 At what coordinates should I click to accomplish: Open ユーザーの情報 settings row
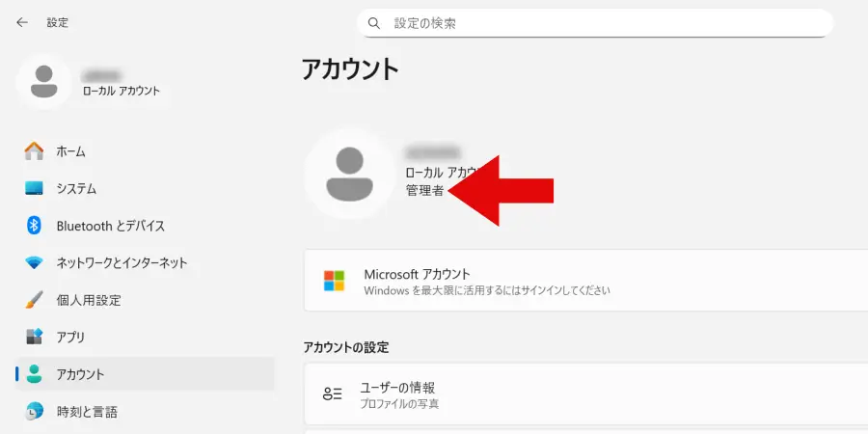pos(585,394)
